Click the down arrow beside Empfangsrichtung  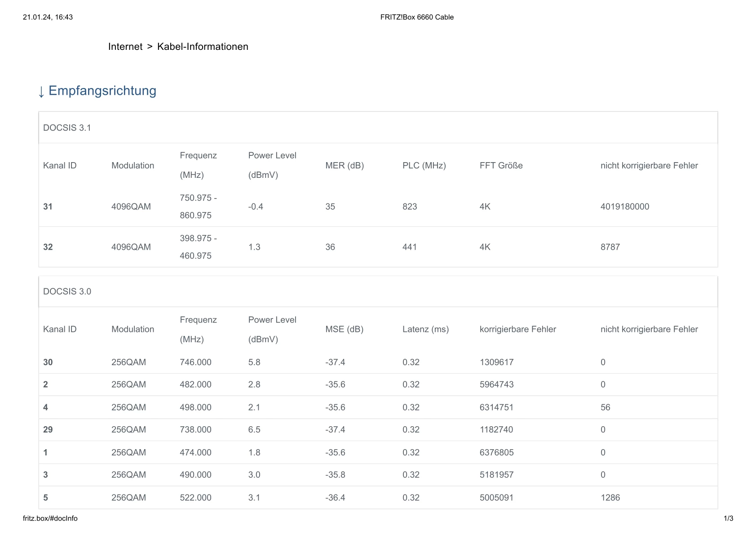(x=41, y=92)
